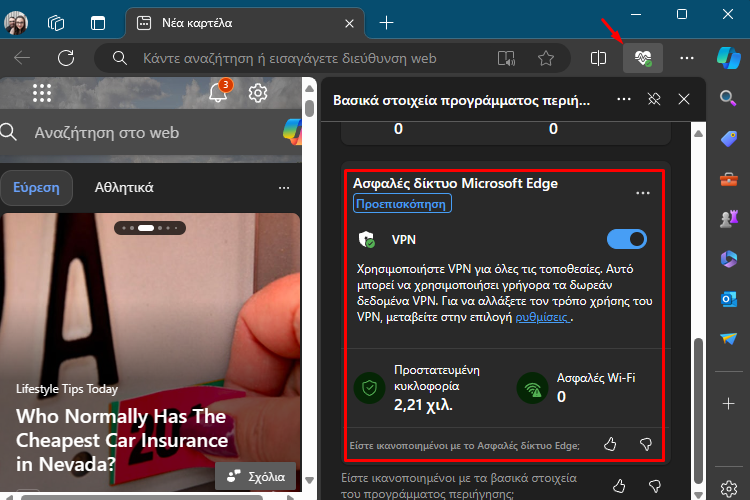Thumbs down the Ασφαλές δίκτυο Edge feedback
Screen dimensions: 750x500
tap(646, 444)
